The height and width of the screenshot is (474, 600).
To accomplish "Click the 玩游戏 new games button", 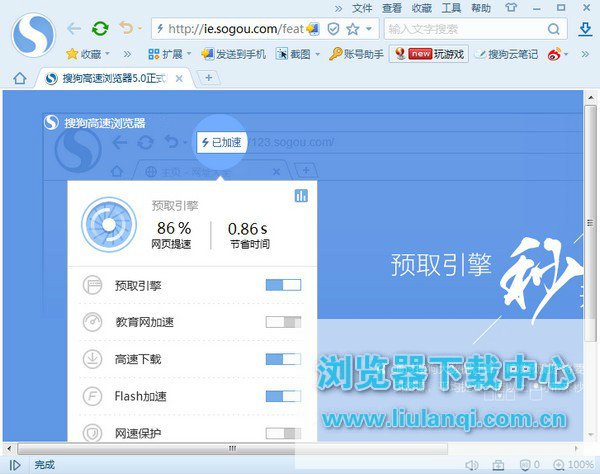I will 429,54.
